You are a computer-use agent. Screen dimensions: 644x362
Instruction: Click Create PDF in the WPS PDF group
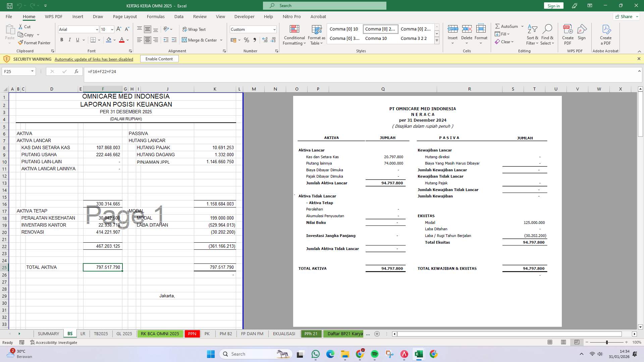point(568,35)
